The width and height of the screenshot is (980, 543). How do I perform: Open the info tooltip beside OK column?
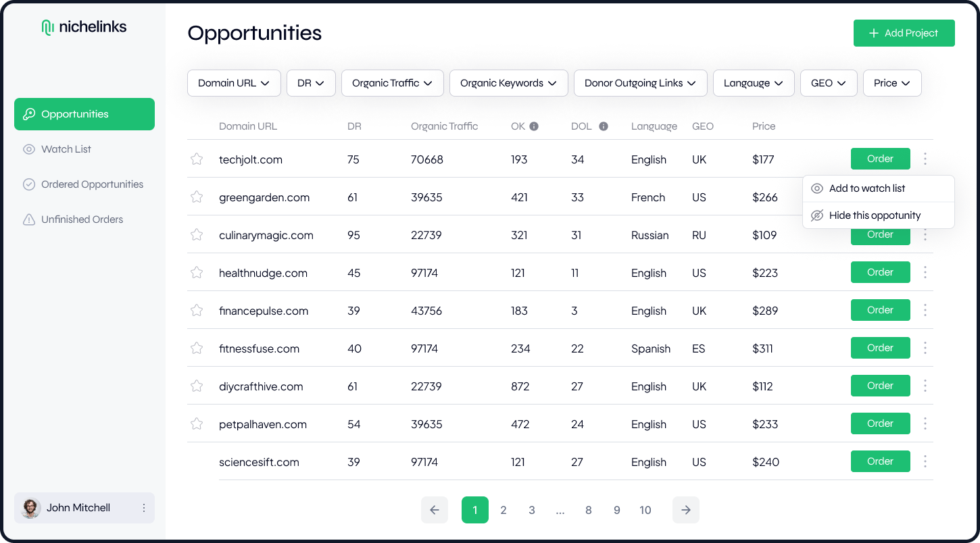(535, 126)
